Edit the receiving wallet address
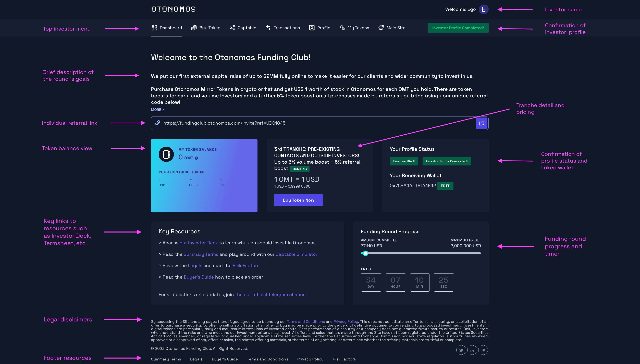Image resolution: width=640 pixels, height=364 pixels. [445, 186]
